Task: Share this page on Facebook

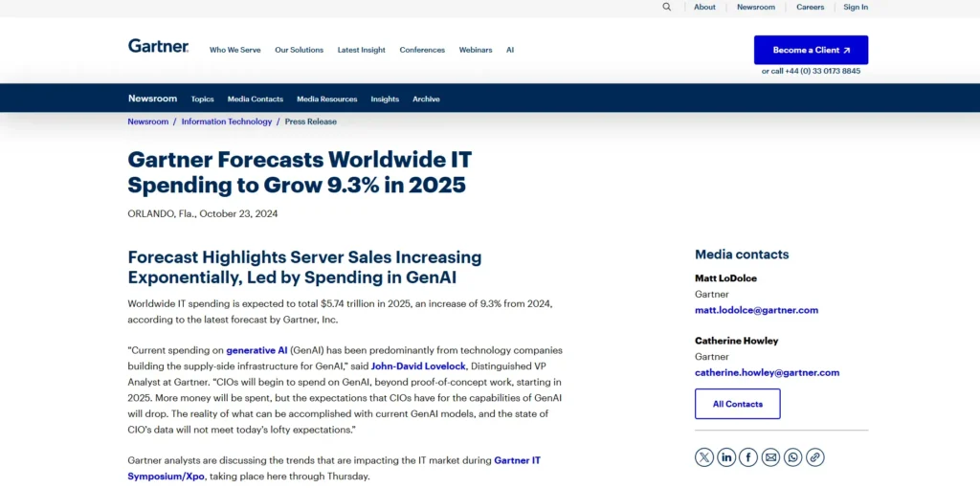Action: [748, 457]
